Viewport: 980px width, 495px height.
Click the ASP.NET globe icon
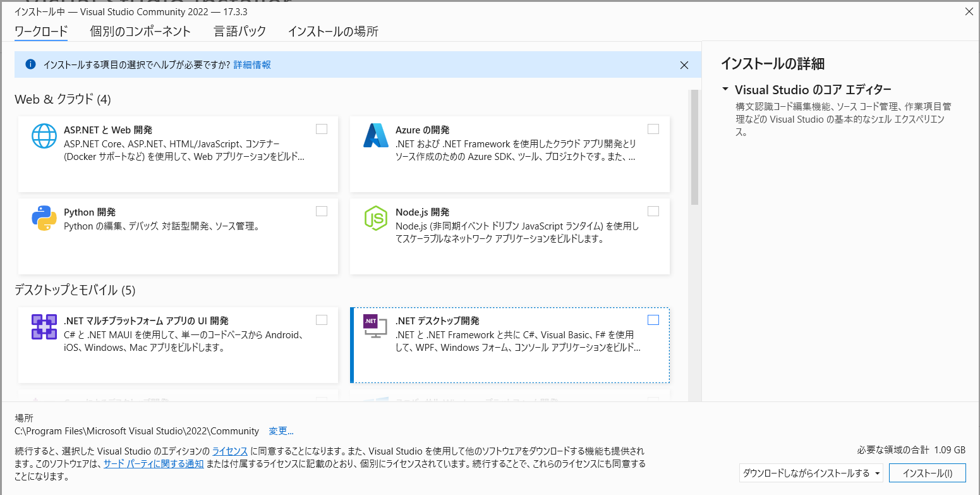44,136
